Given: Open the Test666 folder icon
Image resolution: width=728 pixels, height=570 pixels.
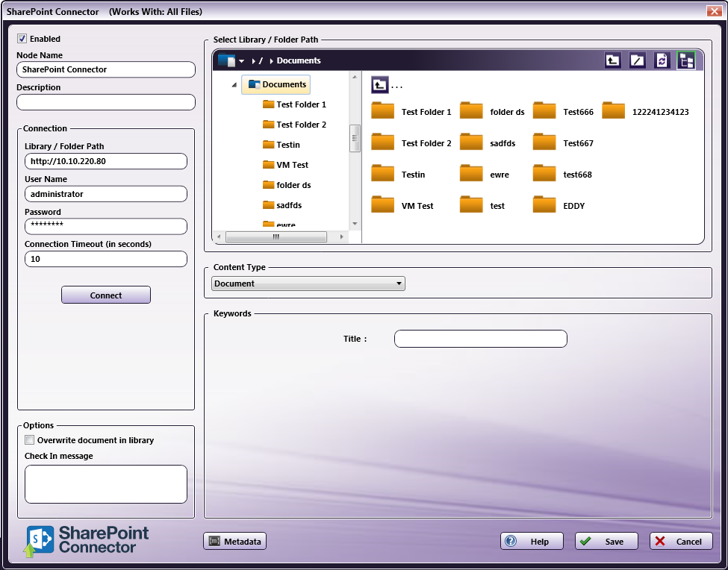Looking at the screenshot, I should 544,111.
